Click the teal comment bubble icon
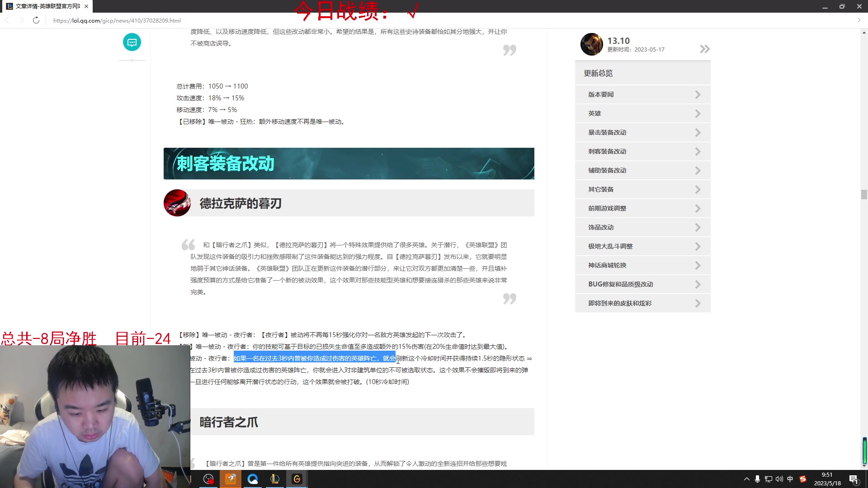 132,42
